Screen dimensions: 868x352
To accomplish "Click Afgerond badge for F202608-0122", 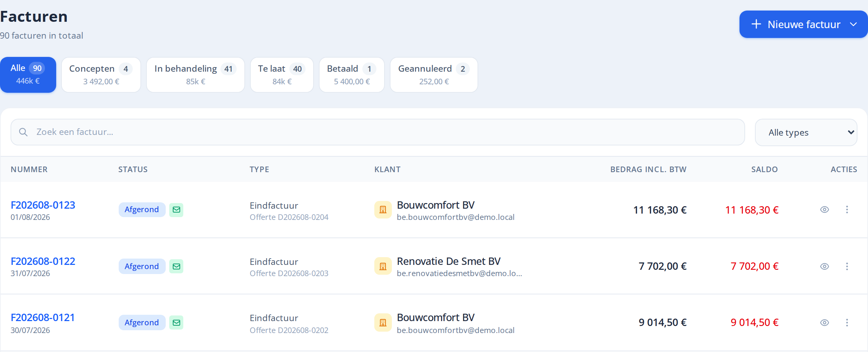I will pyautogui.click(x=142, y=266).
